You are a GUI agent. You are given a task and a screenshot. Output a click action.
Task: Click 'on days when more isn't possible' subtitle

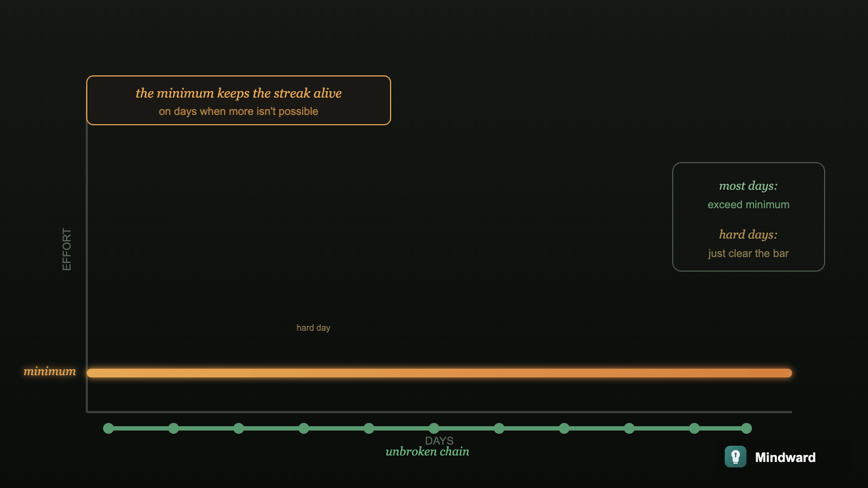pos(238,111)
